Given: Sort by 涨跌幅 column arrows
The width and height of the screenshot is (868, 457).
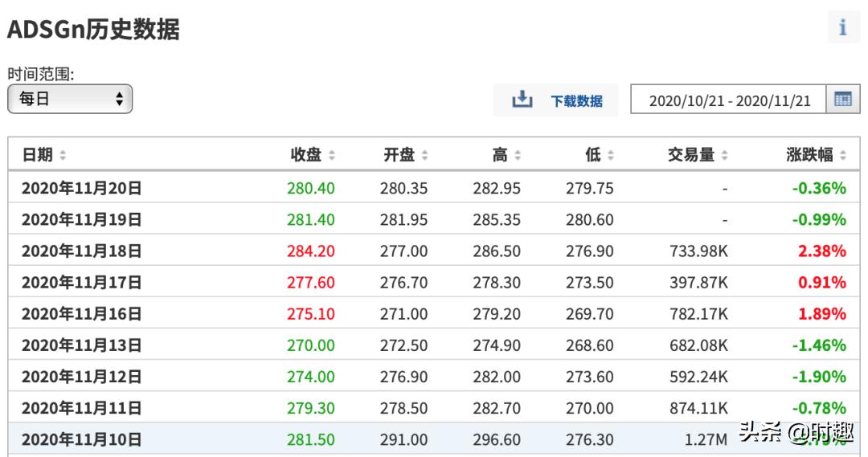Looking at the screenshot, I should [x=843, y=156].
